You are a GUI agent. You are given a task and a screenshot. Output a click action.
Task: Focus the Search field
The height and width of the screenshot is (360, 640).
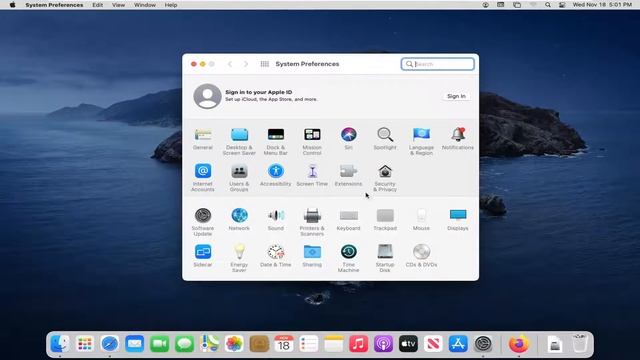point(438,64)
